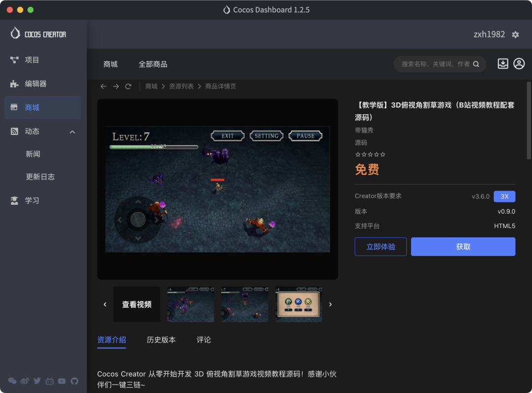Switch to the 资源介绍 tab

112,340
